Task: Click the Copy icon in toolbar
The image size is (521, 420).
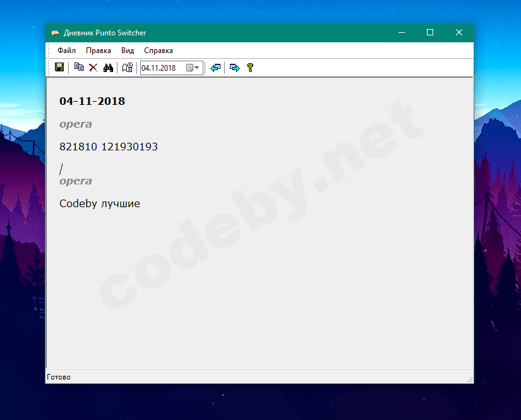Action: tap(79, 67)
